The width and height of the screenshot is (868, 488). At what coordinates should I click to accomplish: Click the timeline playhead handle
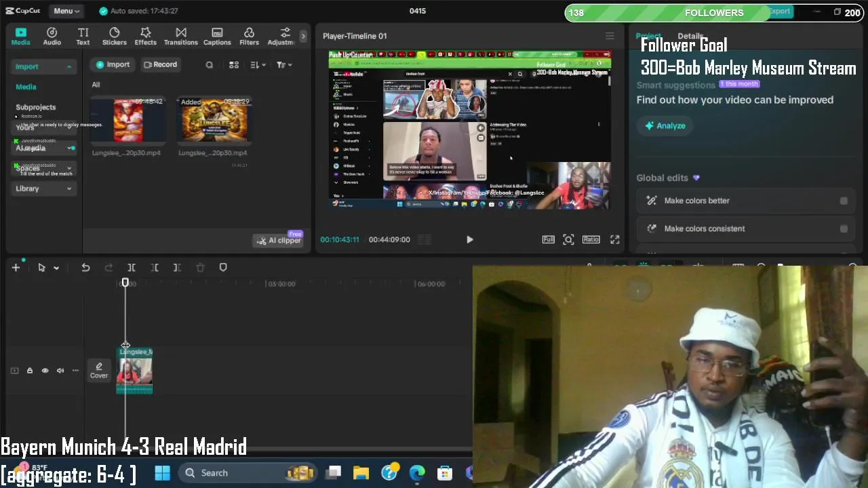click(125, 283)
